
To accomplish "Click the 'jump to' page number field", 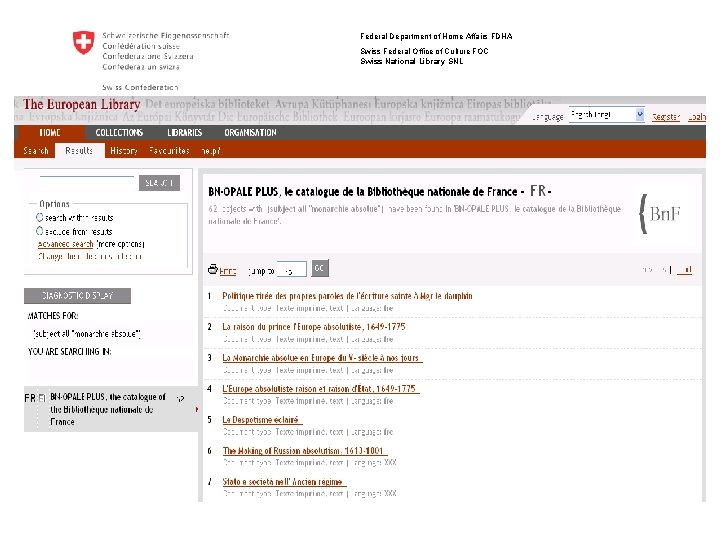I will coord(292,270).
